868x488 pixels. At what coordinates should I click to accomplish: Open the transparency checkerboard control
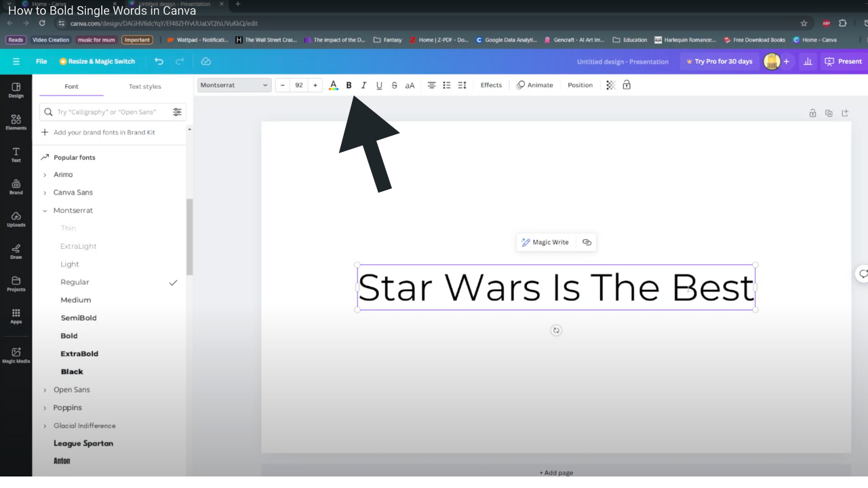coord(610,85)
